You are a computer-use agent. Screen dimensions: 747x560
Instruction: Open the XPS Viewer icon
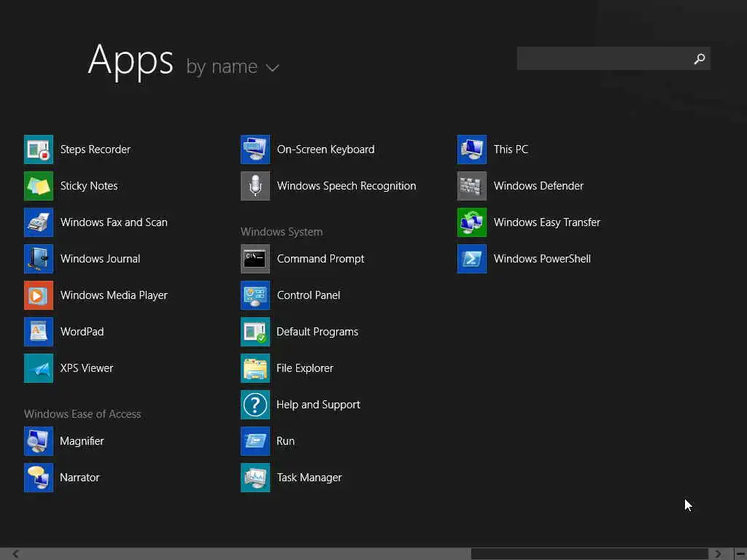click(x=39, y=368)
